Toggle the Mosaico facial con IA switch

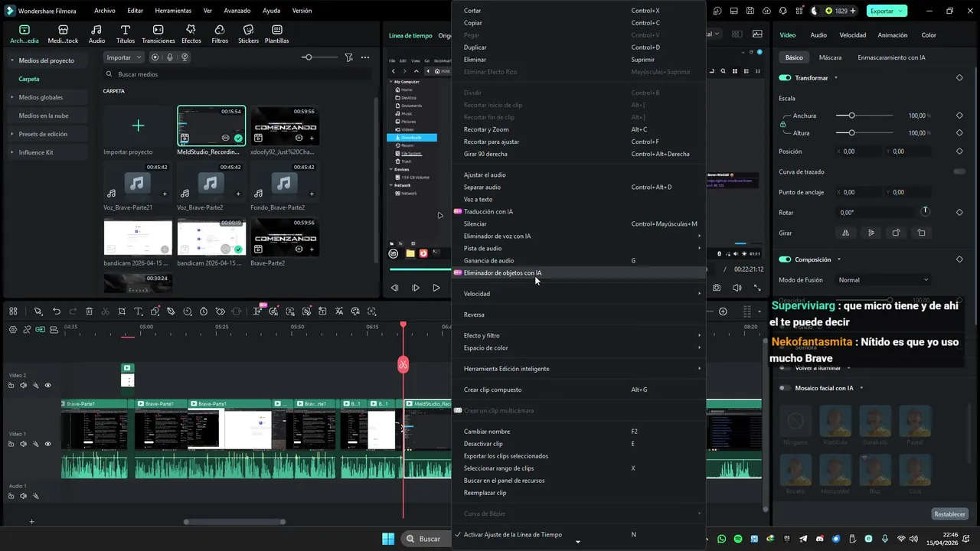point(785,388)
